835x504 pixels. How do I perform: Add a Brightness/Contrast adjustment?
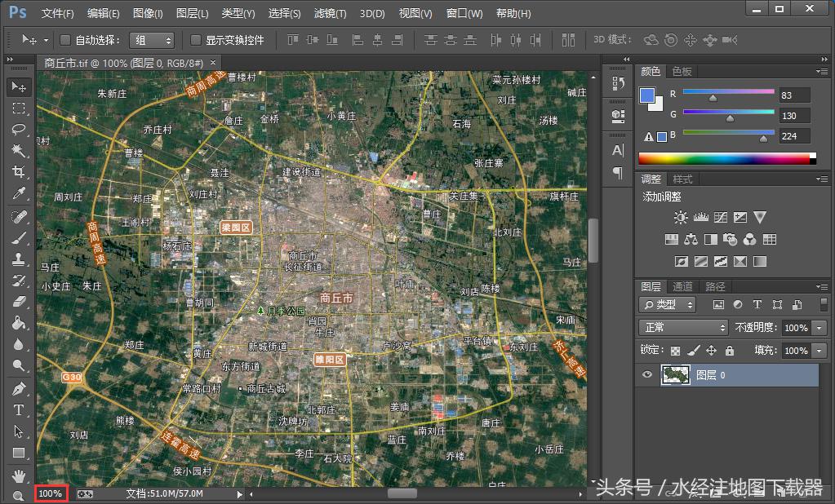[681, 218]
